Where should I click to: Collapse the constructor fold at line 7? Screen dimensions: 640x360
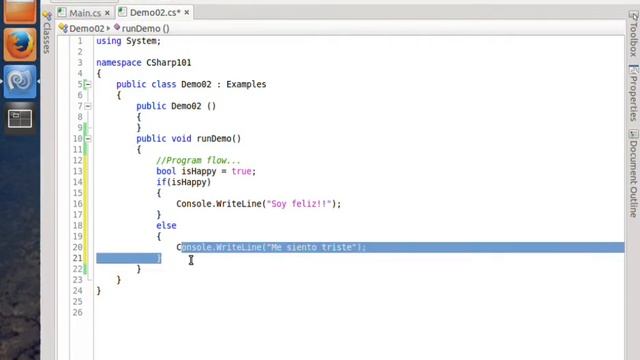[x=88, y=106]
